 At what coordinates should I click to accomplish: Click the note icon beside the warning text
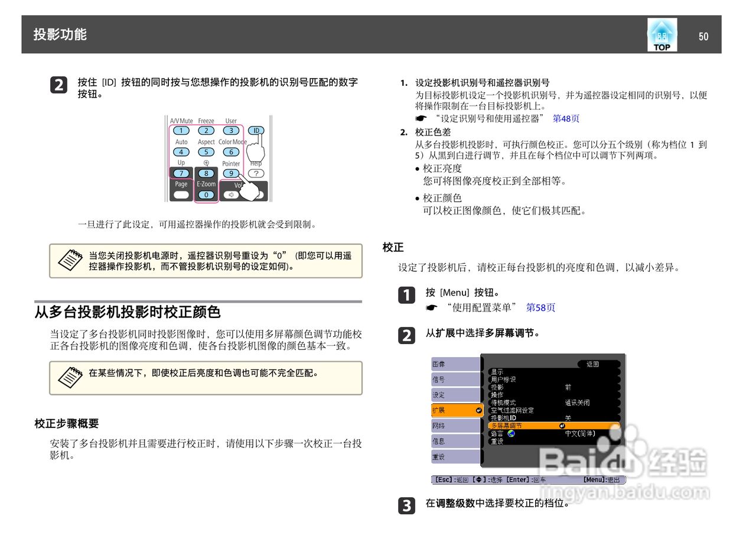(x=70, y=260)
